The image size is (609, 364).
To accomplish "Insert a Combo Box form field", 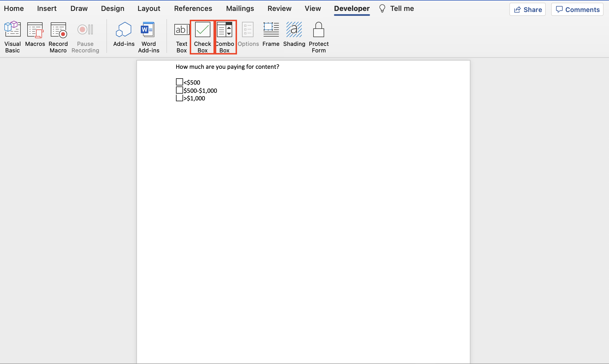I will tap(225, 37).
